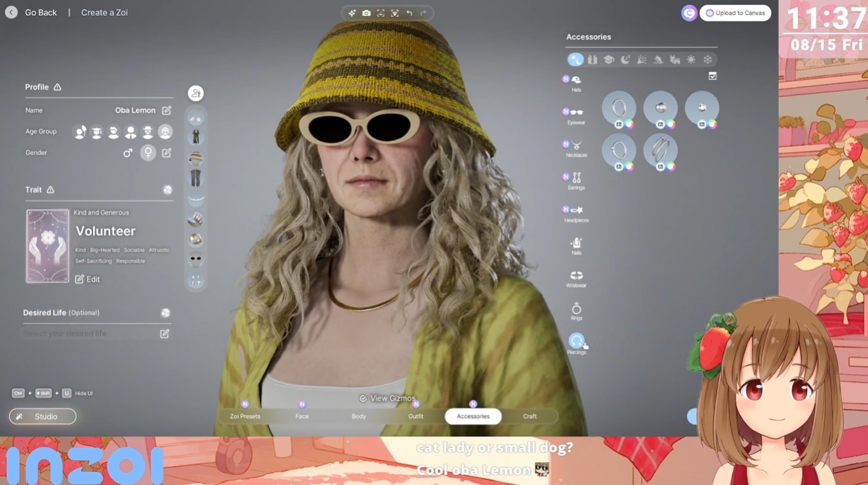Select the party popper outfit category icon
The height and width of the screenshot is (485, 868).
tap(642, 60)
